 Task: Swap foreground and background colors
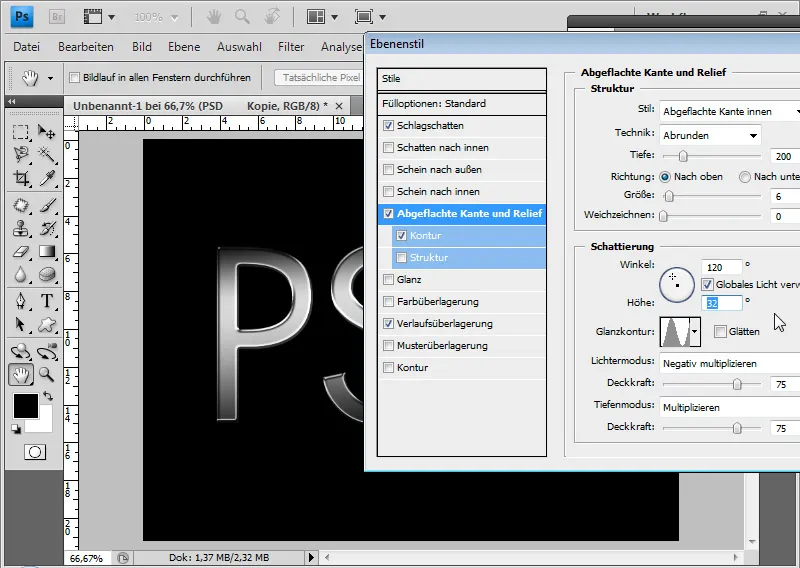(x=48, y=395)
